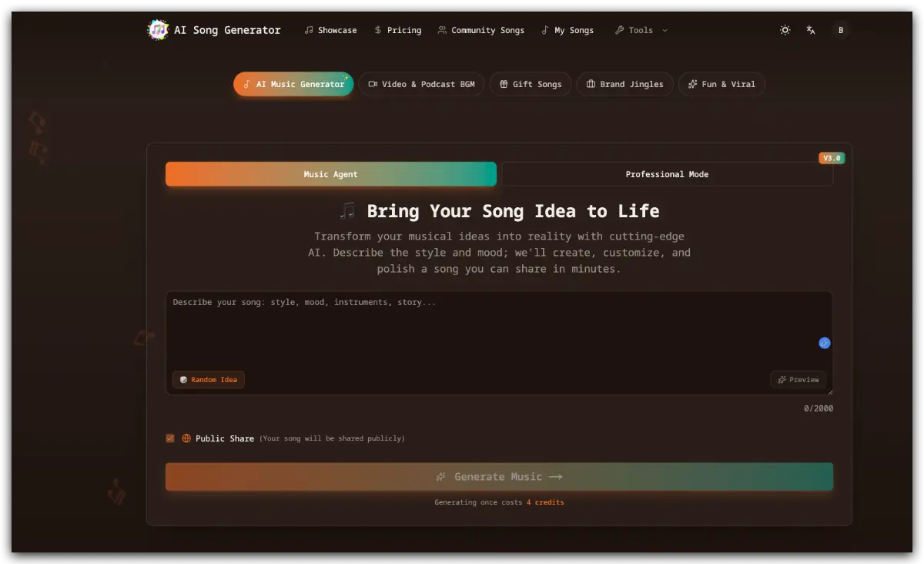Uncheck the Public Share checkbox
This screenshot has height=564, width=924.
[x=169, y=438]
